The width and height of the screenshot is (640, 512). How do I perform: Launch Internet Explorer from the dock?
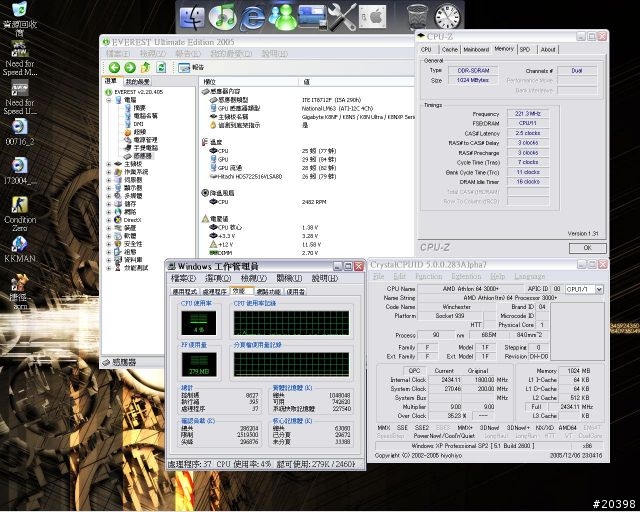[x=252, y=18]
